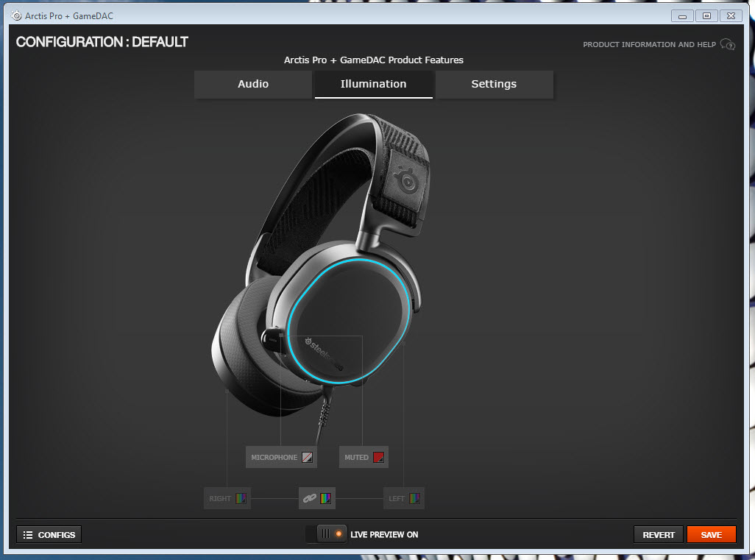Open the Right earcup color swatch

pos(241,498)
